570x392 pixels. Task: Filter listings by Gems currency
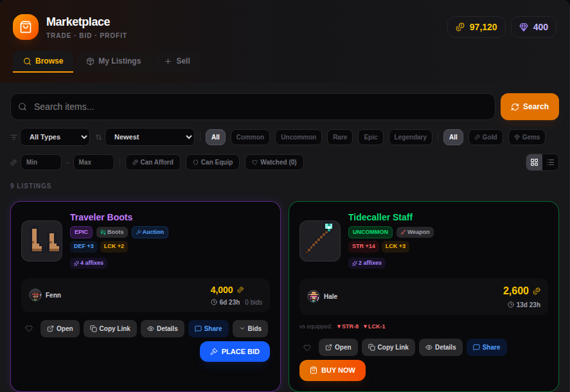point(527,137)
